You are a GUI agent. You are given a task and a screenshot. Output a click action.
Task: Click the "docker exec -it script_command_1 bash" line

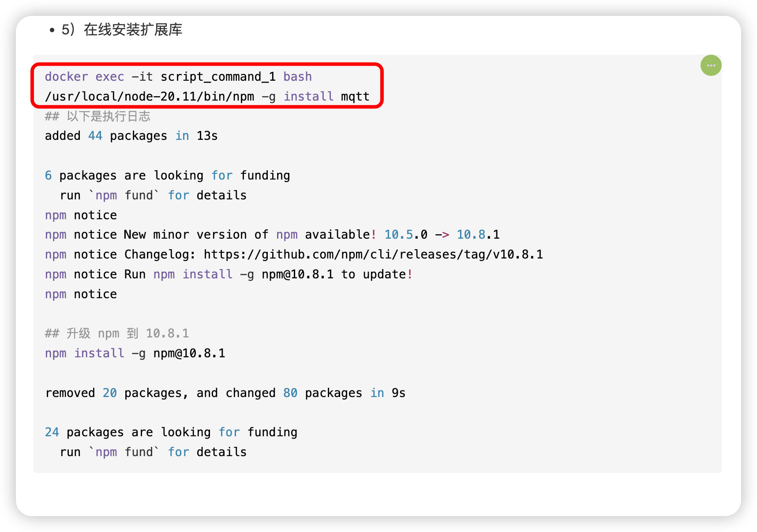point(178,77)
